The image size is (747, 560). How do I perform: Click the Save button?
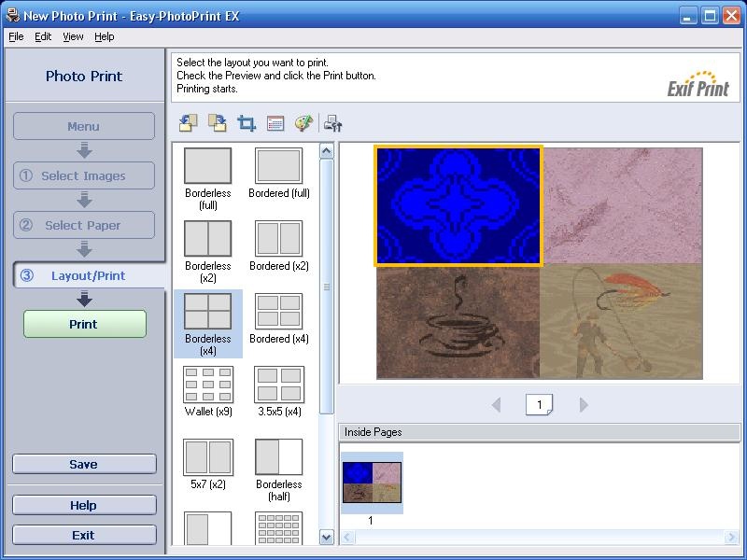tap(83, 464)
